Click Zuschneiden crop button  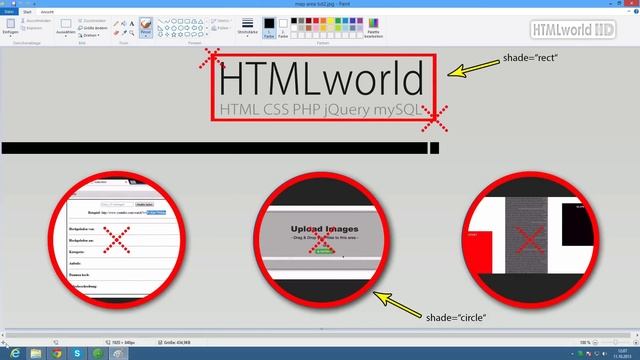coord(92,20)
